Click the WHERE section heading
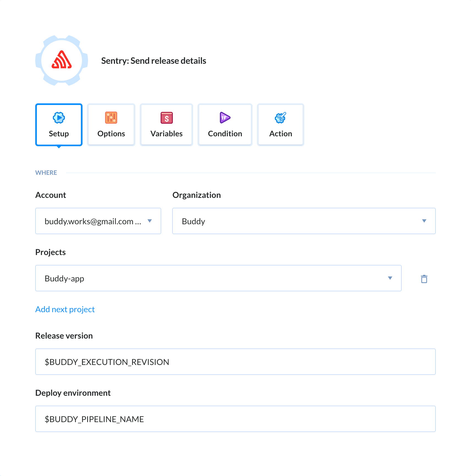Viewport: 471px width, 476px height. coord(46,173)
